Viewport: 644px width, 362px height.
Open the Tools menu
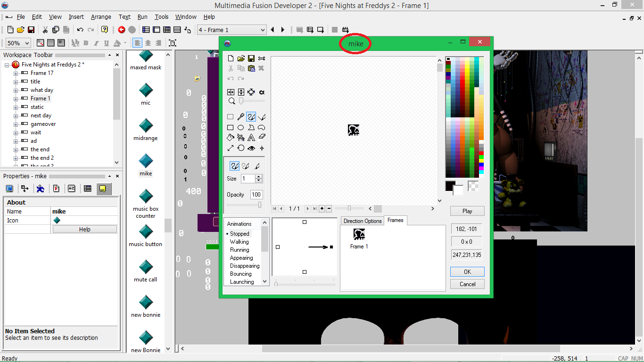click(162, 17)
